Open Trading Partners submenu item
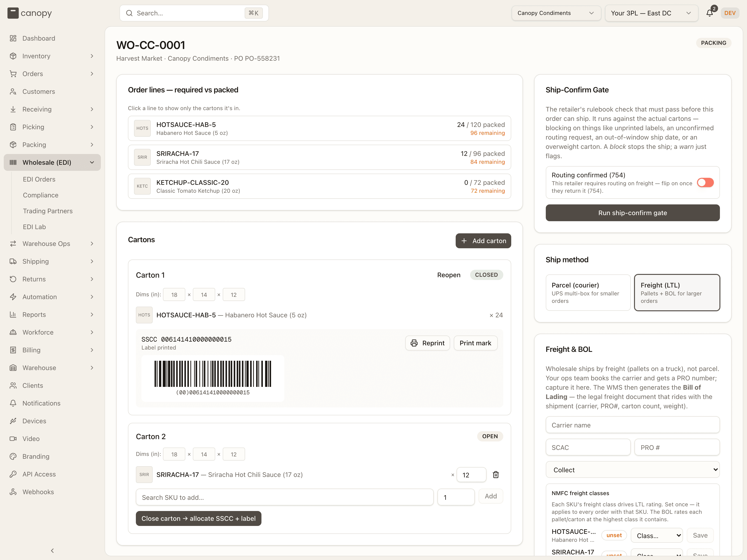This screenshot has height=560, width=747. tap(48, 211)
